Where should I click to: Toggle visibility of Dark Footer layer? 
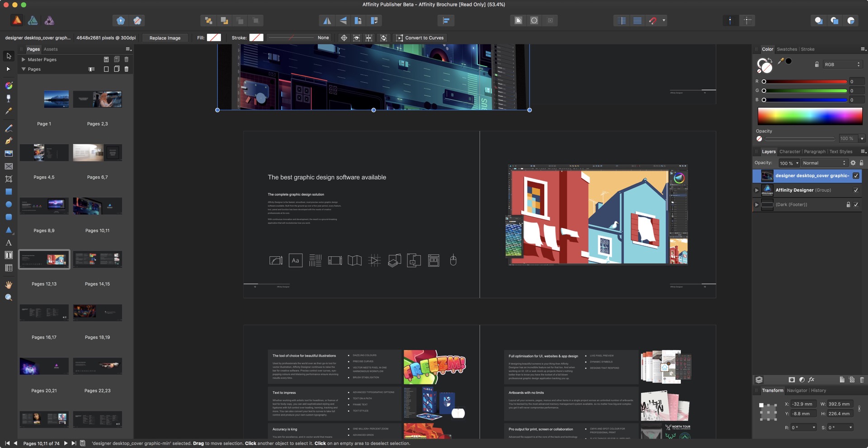856,205
